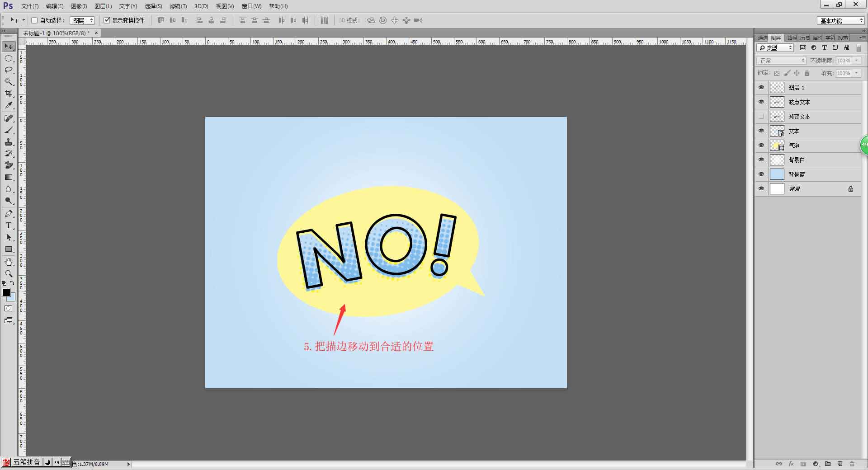The width and height of the screenshot is (868, 470).
Task: Add a layer mask
Action: point(803,464)
